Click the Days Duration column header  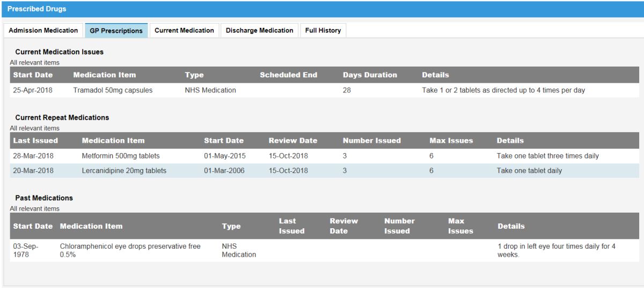[370, 75]
